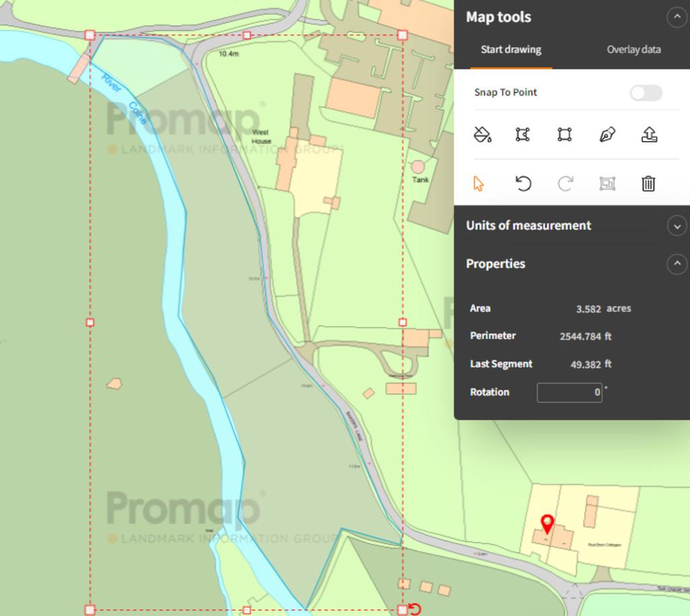Screen dimensions: 690x616
Task: Click right-middle selection edge handle
Action: 403,323
